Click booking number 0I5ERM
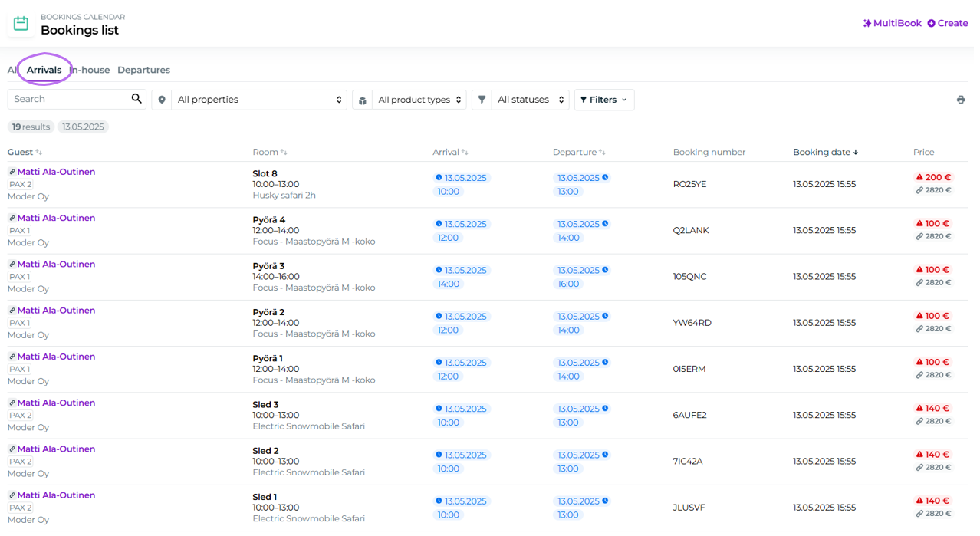 tap(689, 369)
